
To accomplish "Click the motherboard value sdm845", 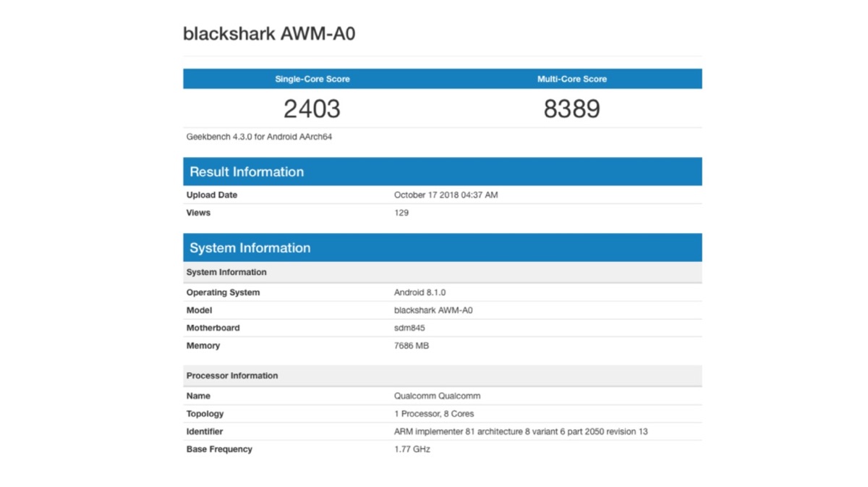I will pos(409,328).
